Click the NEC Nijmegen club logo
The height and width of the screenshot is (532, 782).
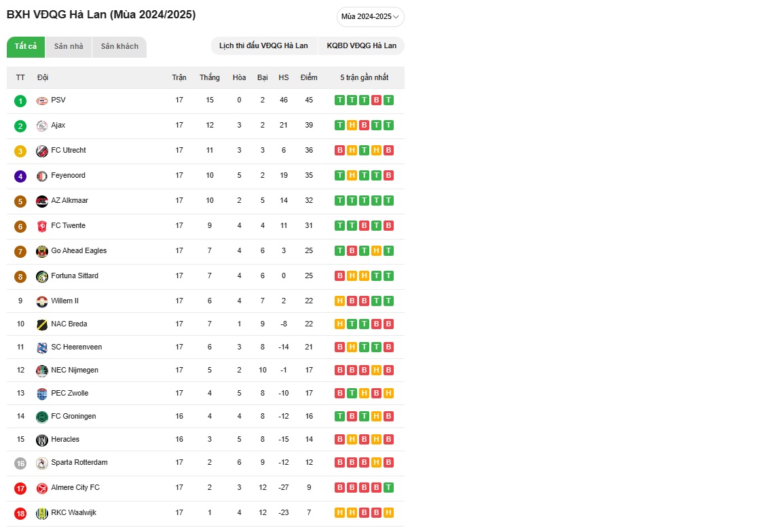pos(42,370)
